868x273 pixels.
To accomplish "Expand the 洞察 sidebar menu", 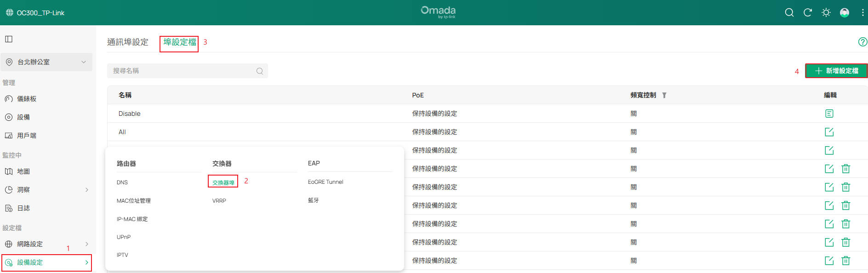I will [x=46, y=190].
